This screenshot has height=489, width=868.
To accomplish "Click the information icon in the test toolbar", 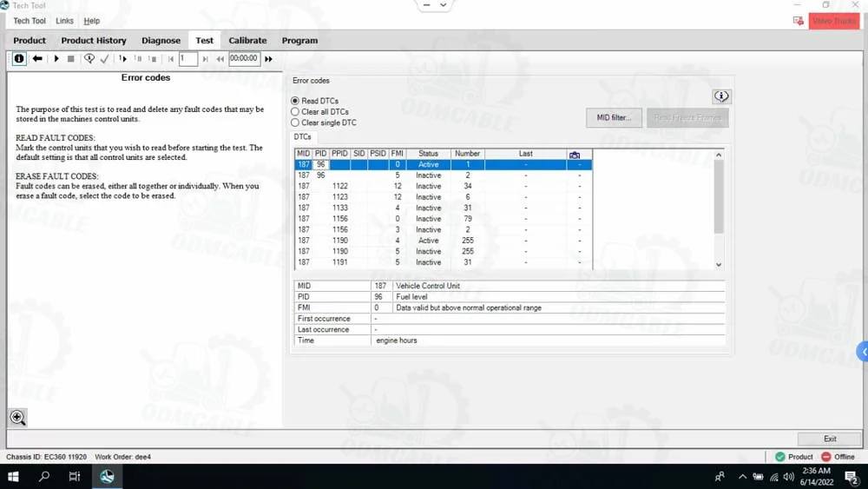I will 19,59.
